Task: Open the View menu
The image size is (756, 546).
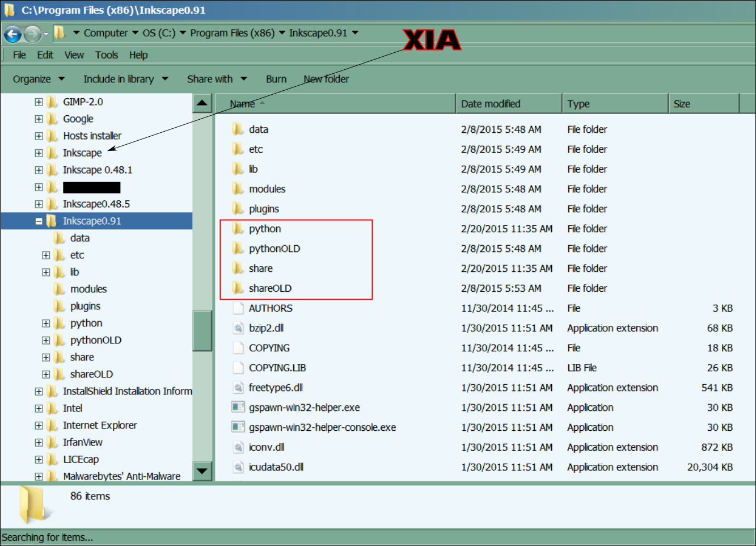Action: (74, 55)
